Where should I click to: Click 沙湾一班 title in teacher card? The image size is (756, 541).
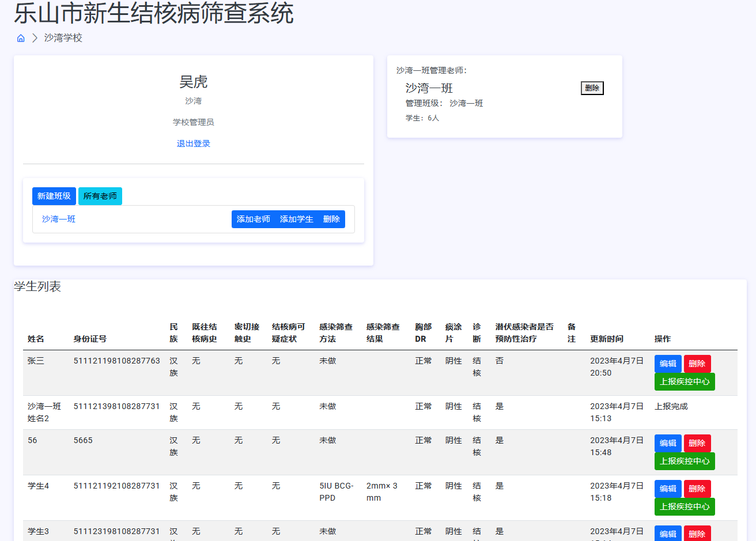click(x=429, y=88)
